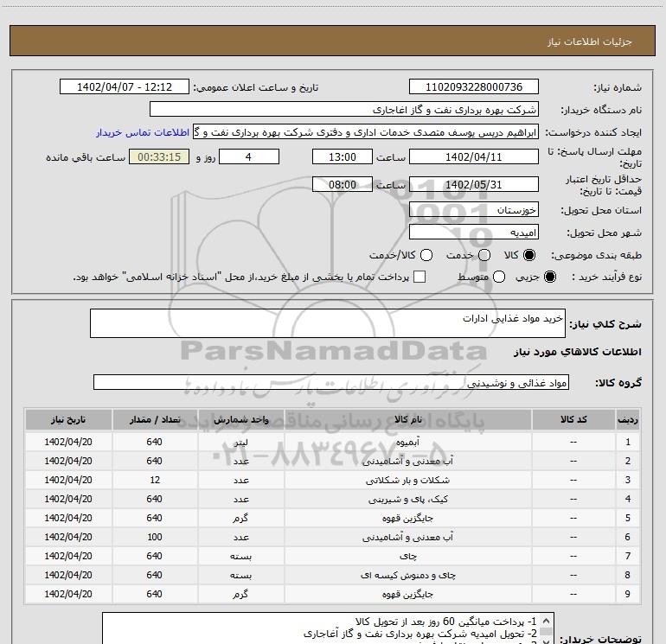Select the شکلات و بار شکلاتی row
This screenshot has height=644, width=666.
[333, 480]
